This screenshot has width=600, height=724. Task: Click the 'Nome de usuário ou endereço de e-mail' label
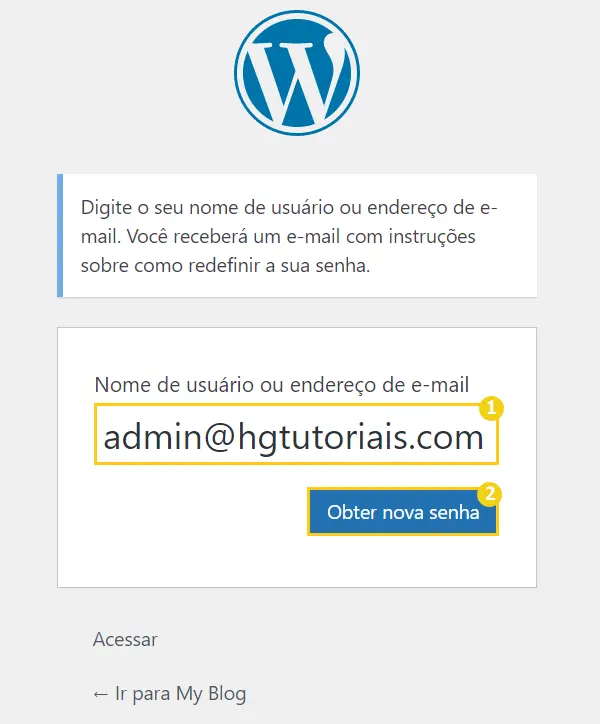[281, 385]
